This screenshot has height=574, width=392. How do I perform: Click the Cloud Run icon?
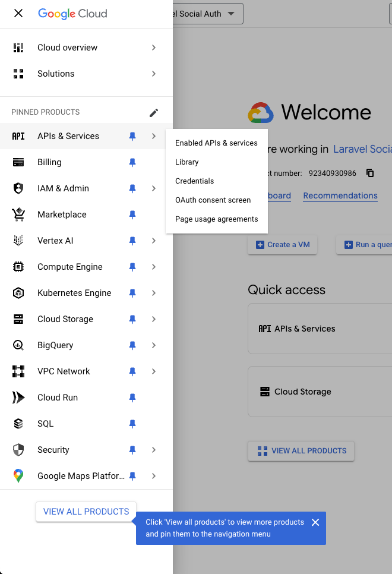click(x=18, y=398)
